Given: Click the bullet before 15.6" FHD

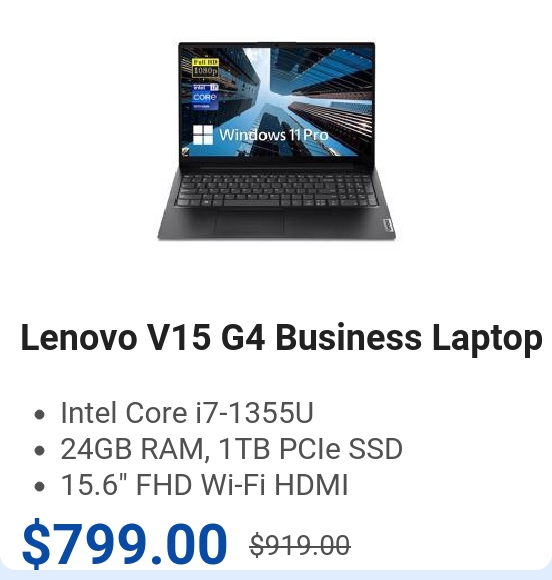Looking at the screenshot, I should 39,486.
